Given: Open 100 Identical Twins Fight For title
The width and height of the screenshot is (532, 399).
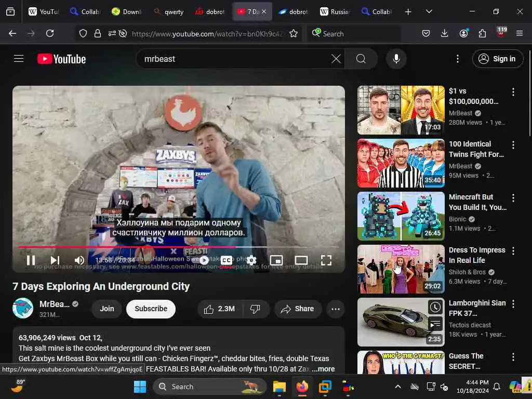Looking at the screenshot, I should click(x=476, y=149).
